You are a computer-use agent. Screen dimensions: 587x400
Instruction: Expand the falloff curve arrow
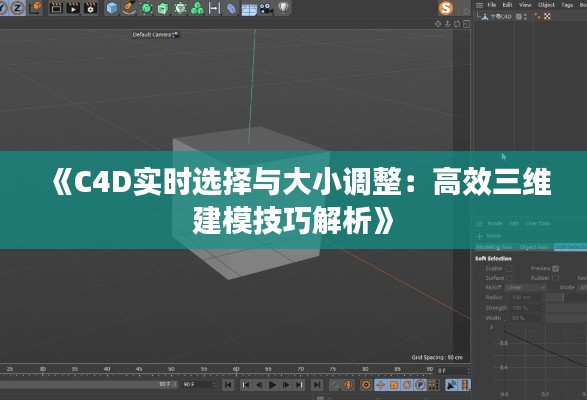coord(491,327)
